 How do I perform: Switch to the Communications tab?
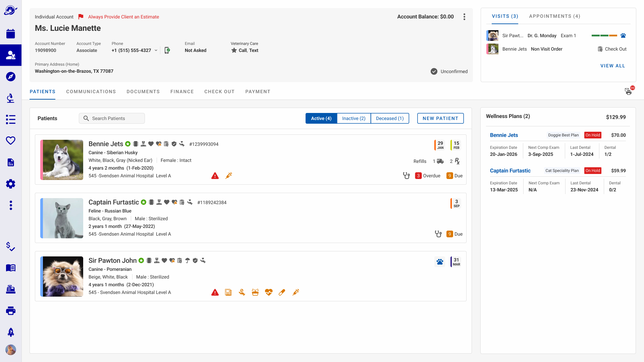tap(91, 92)
